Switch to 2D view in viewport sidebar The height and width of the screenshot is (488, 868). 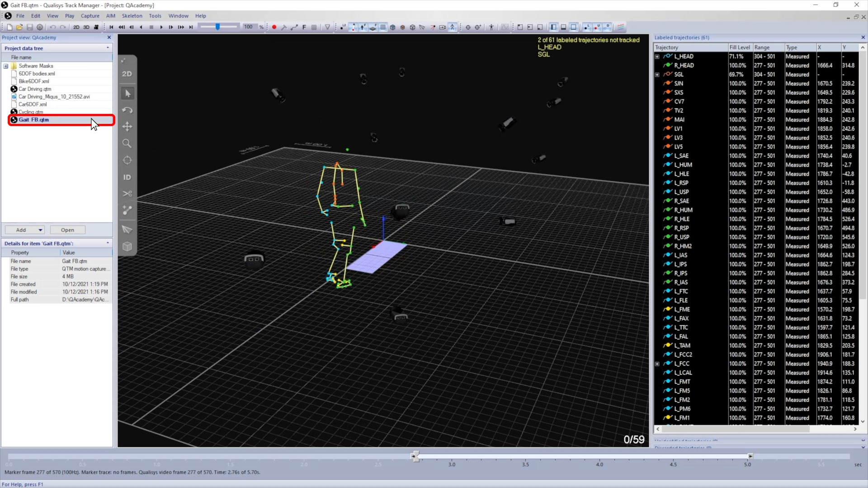(x=127, y=74)
